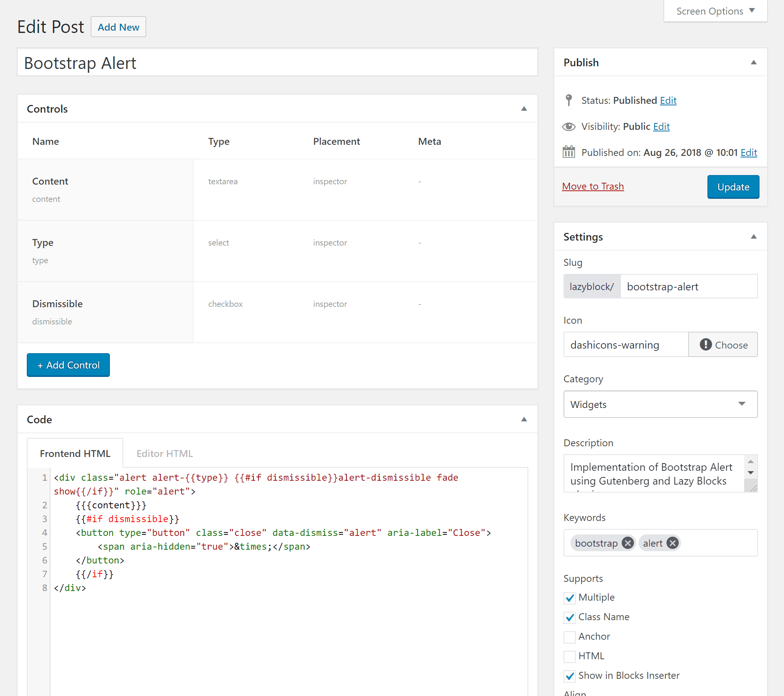Click code line 4 with the button tag
Screen dimensions: 784x696
pyautogui.click(x=283, y=532)
